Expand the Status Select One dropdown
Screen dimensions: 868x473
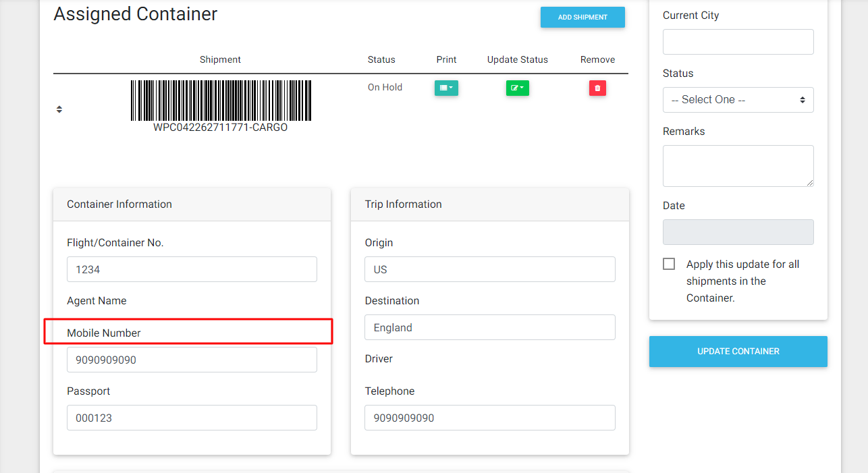tap(738, 100)
